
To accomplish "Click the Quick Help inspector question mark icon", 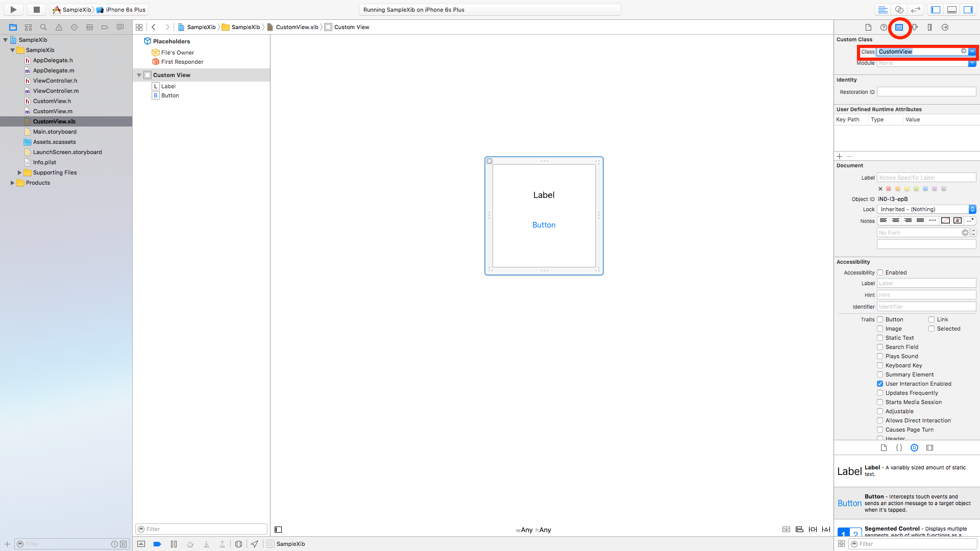I will click(x=884, y=28).
